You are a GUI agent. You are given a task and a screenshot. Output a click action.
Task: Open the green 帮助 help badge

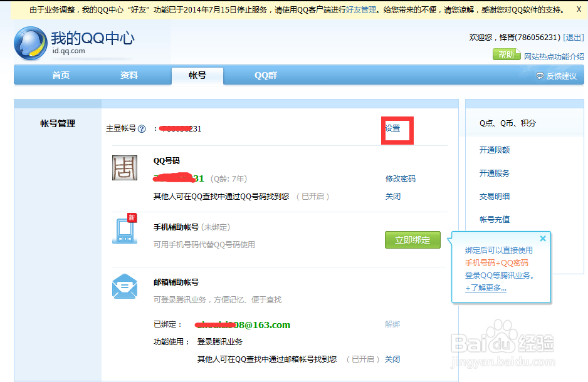505,54
